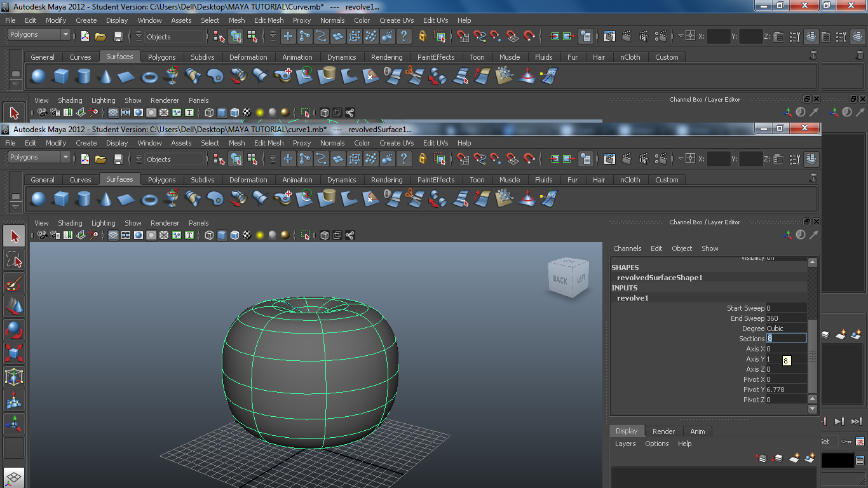Viewport: 868px width, 488px height.
Task: Toggle Snap to Grids magnet in front window
Action: click(x=463, y=159)
